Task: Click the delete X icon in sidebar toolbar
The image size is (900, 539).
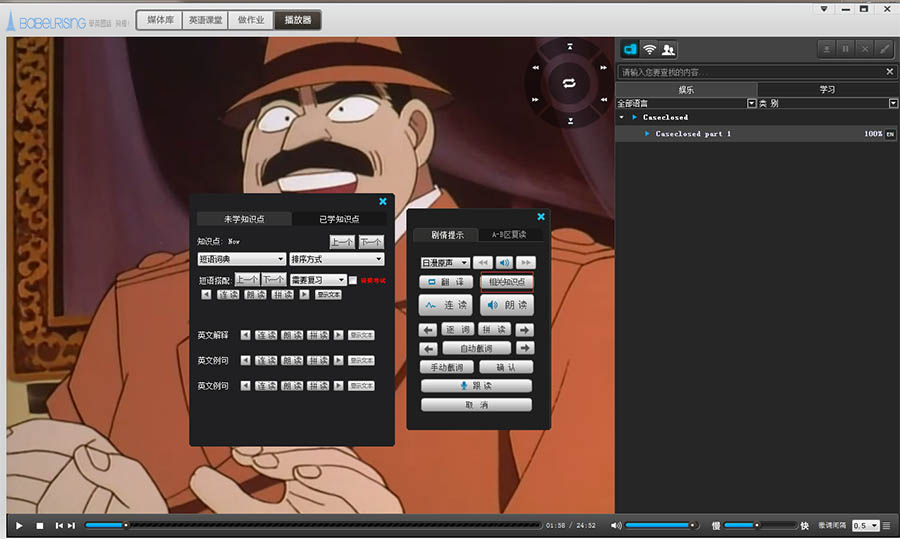Action: point(865,49)
